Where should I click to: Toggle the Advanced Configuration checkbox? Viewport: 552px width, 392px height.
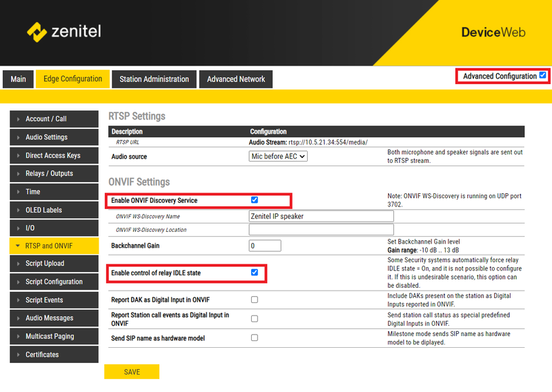click(543, 76)
